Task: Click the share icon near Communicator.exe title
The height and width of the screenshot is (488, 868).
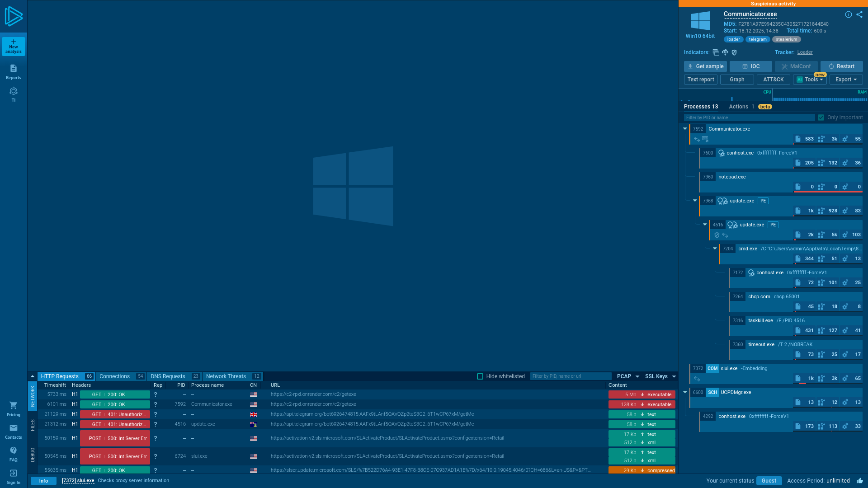Action: [x=859, y=14]
